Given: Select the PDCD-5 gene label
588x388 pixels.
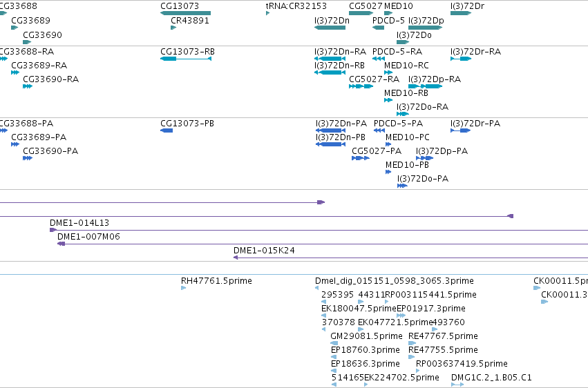Looking at the screenshot, I should tap(388, 20).
